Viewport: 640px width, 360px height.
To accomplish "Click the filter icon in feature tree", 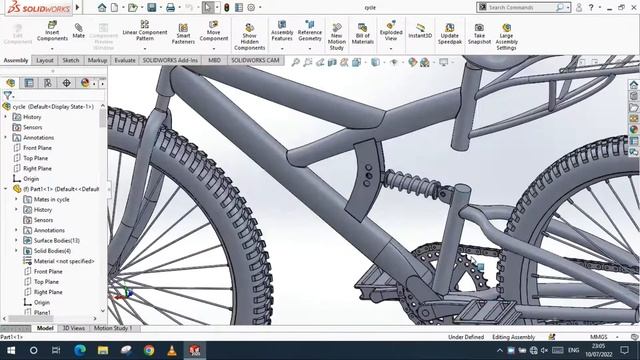I will (7, 96).
